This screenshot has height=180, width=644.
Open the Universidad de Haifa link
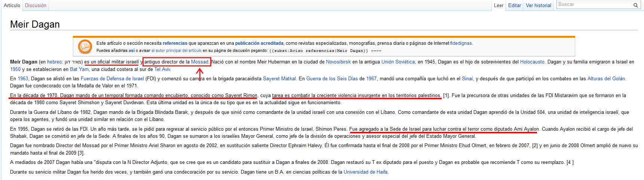(x=365, y=172)
